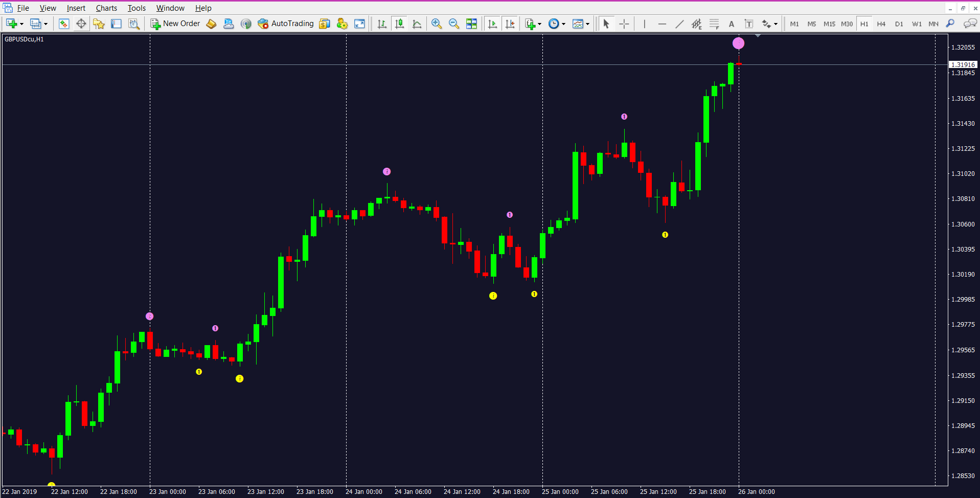Expand Profiles dropdown arrow
The image size is (980, 498).
(45, 24)
